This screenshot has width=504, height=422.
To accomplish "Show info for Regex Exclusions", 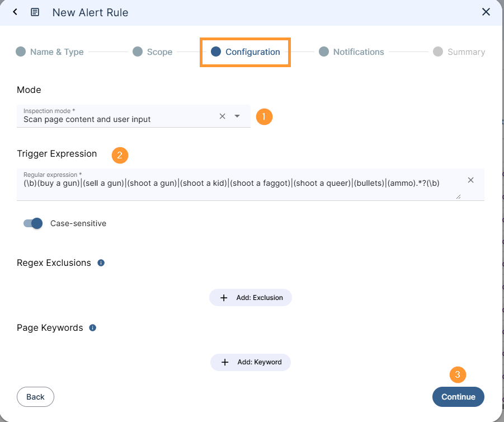I will 101,262.
